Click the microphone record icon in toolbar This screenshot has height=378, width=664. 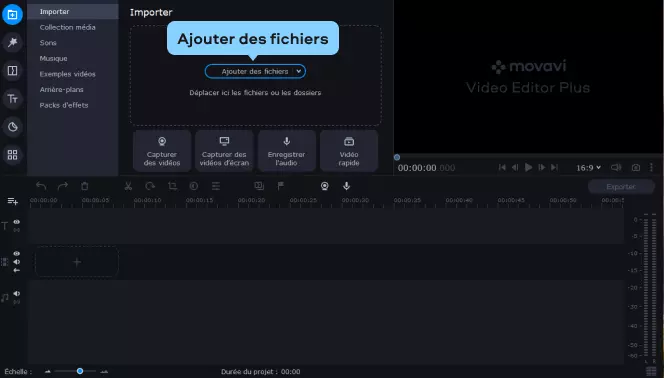pyautogui.click(x=346, y=186)
